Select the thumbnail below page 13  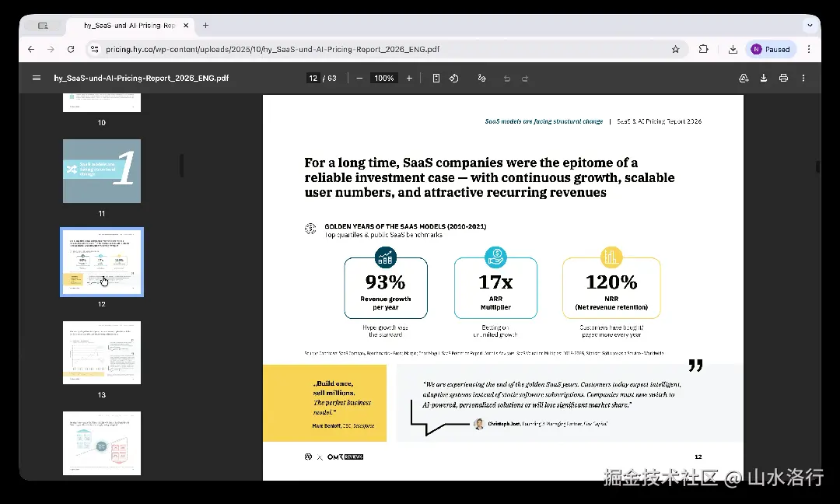[x=102, y=443]
